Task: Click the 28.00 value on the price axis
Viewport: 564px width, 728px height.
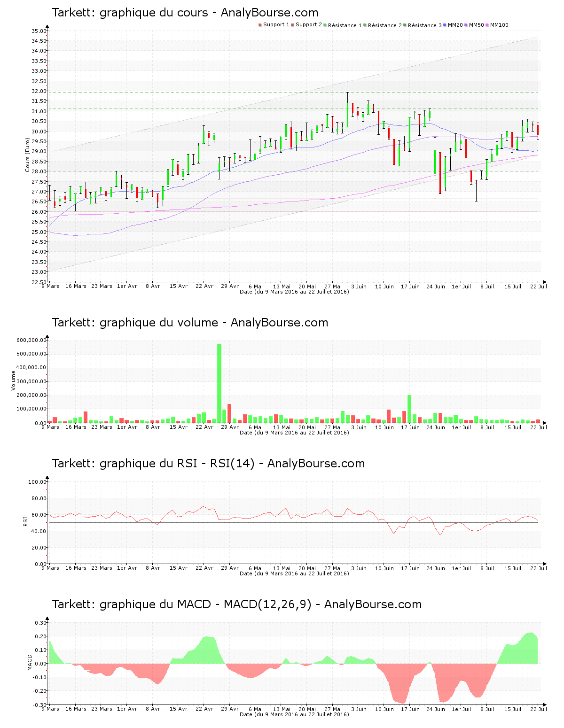Action: 39,171
